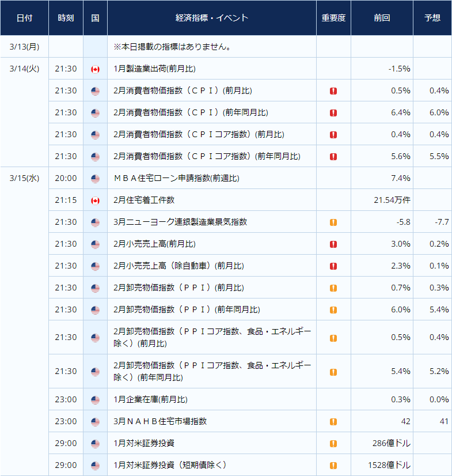This screenshot has height=476, width=452.
Task: Click orange importance icon for 対米証券投資（短期債除く）
Action: (333, 466)
